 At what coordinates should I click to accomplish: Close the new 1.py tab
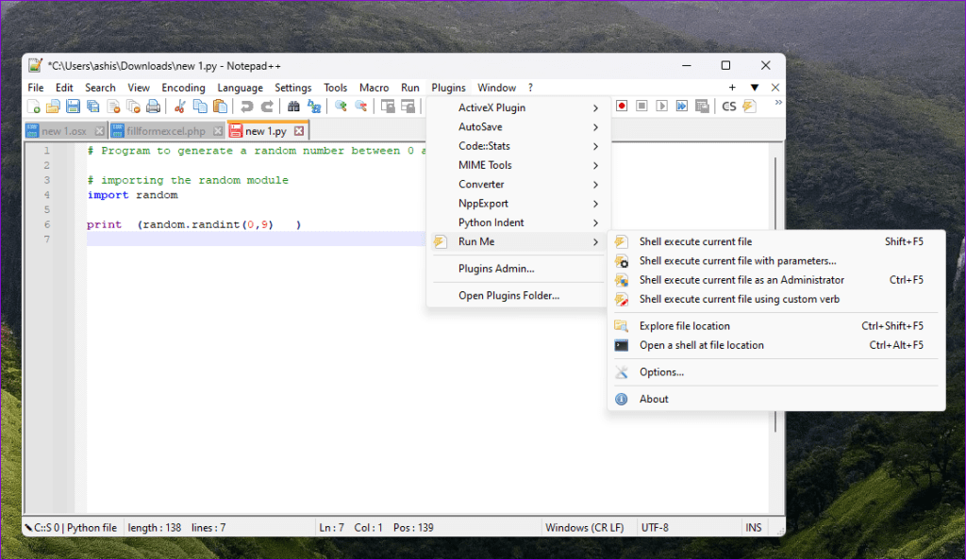click(x=299, y=131)
